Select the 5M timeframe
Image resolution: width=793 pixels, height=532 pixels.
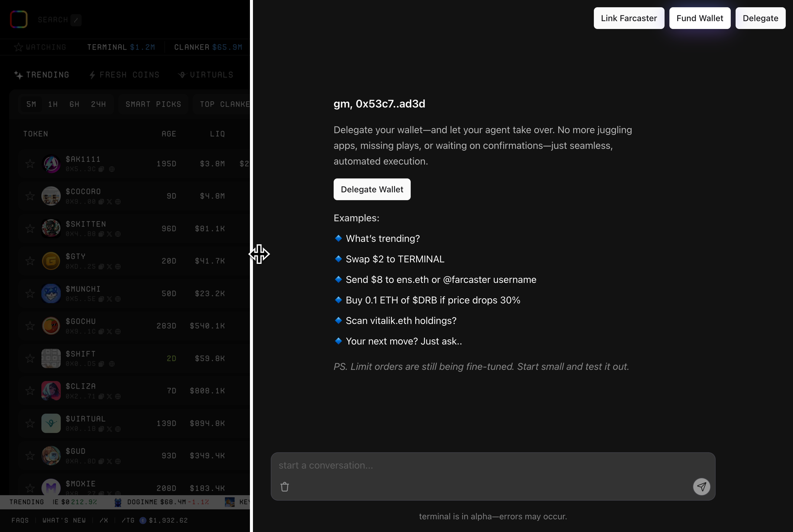pos(31,104)
